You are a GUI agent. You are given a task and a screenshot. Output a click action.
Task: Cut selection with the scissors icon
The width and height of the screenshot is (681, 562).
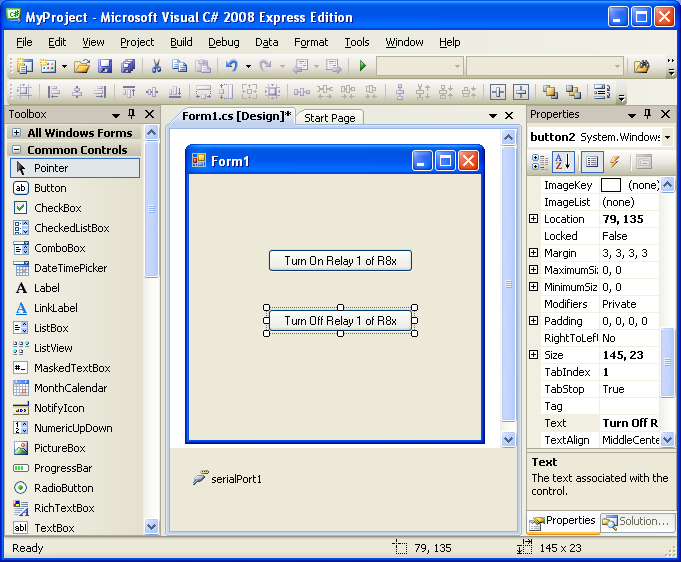tap(156, 66)
